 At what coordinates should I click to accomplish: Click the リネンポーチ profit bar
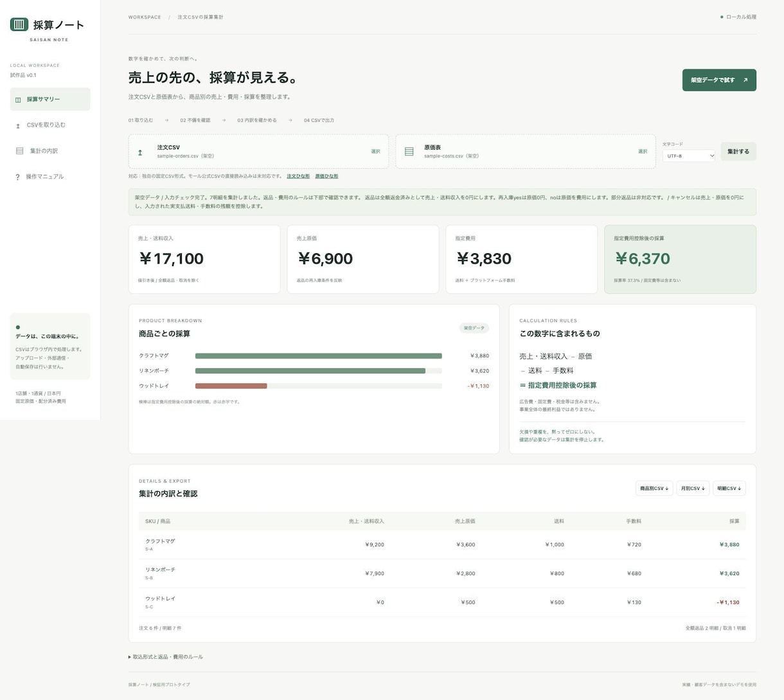click(x=310, y=371)
